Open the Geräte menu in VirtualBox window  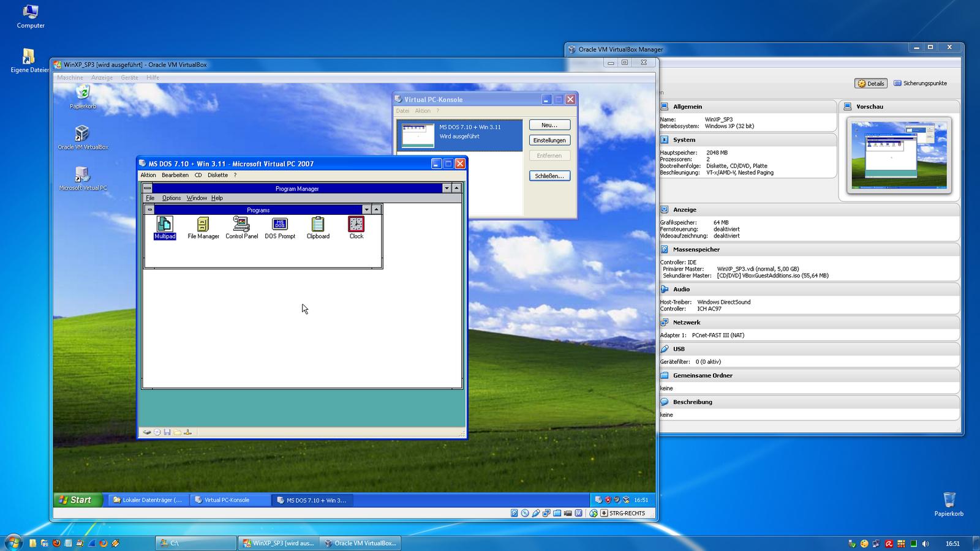[129, 78]
